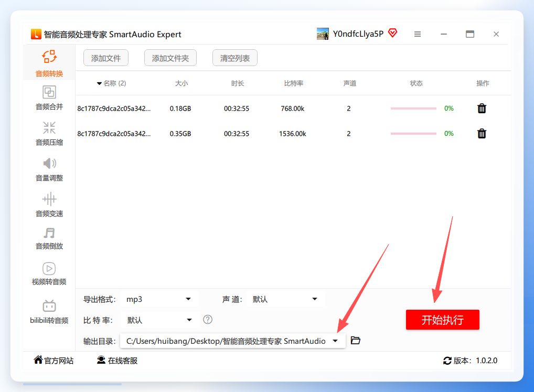Image resolution: width=534 pixels, height=392 pixels.
Task: Click version 1.0.2.0 text
Action: click(486, 361)
